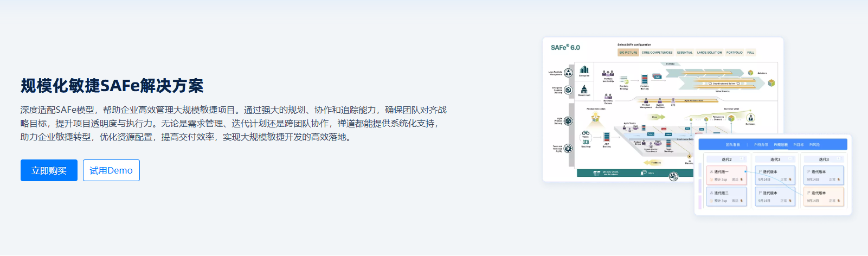
Task: Click the Portfolio Backlog icon
Action: point(644,79)
